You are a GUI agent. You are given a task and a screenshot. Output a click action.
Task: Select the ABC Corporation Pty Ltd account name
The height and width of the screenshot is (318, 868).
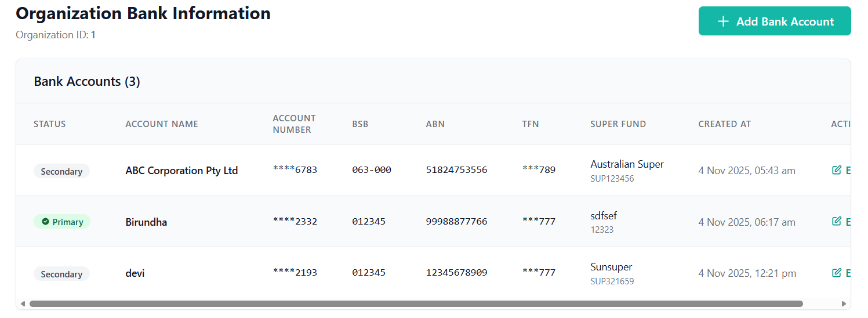tap(181, 171)
